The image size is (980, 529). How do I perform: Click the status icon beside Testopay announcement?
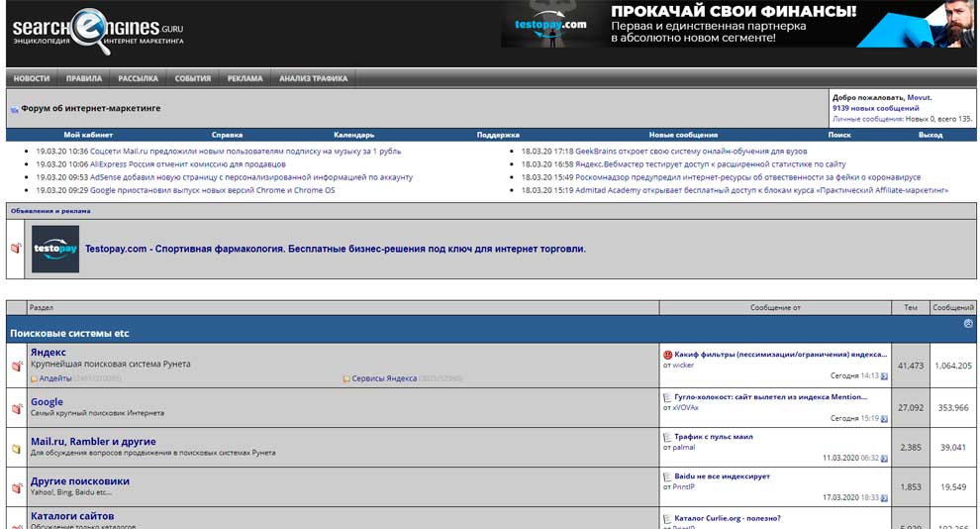16,249
